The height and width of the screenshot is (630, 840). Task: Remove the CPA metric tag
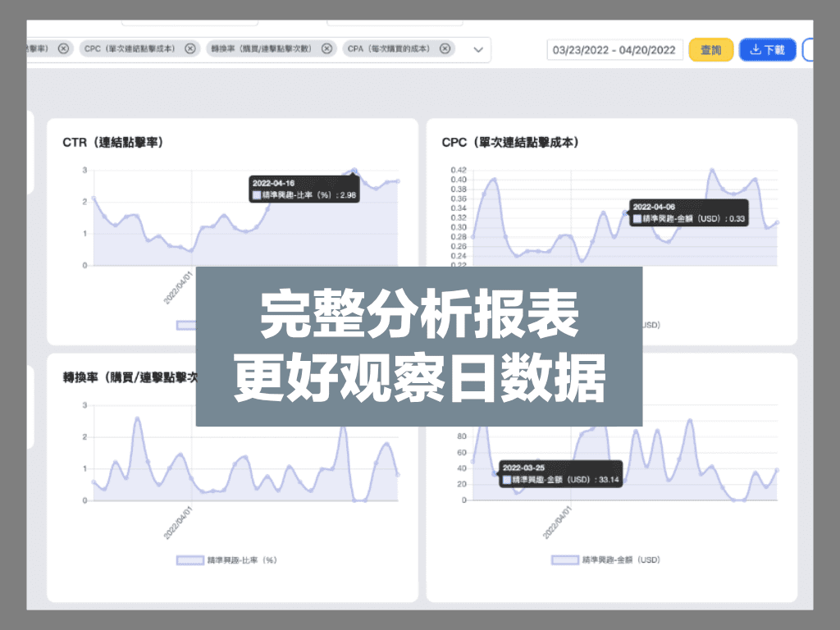click(x=445, y=49)
